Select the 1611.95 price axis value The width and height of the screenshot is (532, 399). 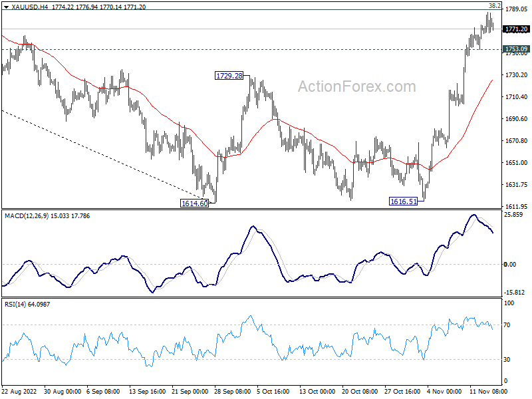click(516, 206)
